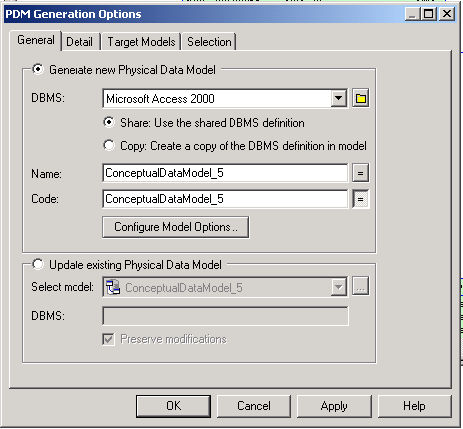Choose Share: Use the shared DBMS definition
Screen dimensions: 463x429
click(x=109, y=122)
